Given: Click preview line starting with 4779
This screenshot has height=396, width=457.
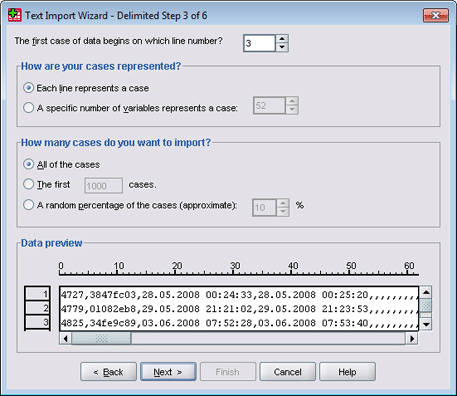Looking at the screenshot, I should point(239,309).
